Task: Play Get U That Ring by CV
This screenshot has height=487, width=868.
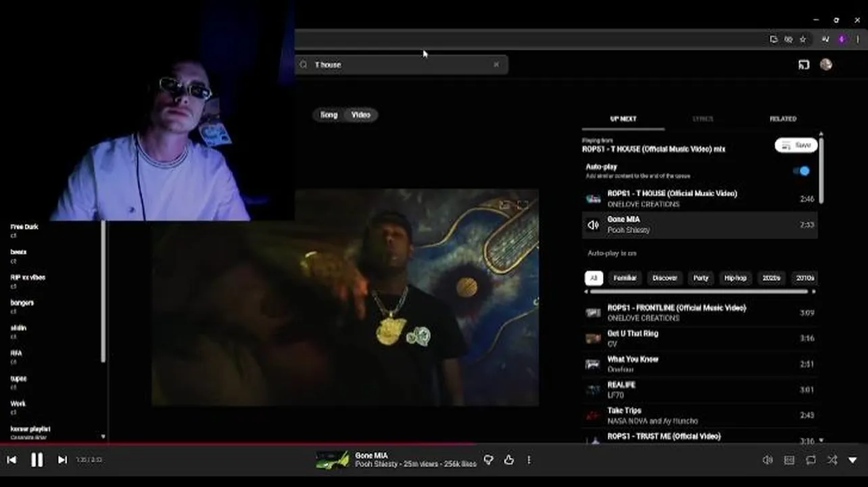Action: pos(700,338)
